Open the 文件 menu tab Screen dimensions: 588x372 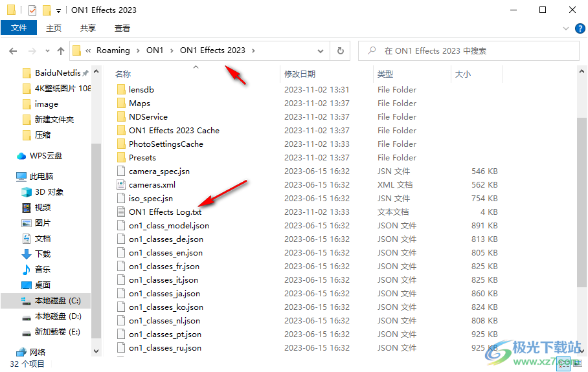point(19,28)
